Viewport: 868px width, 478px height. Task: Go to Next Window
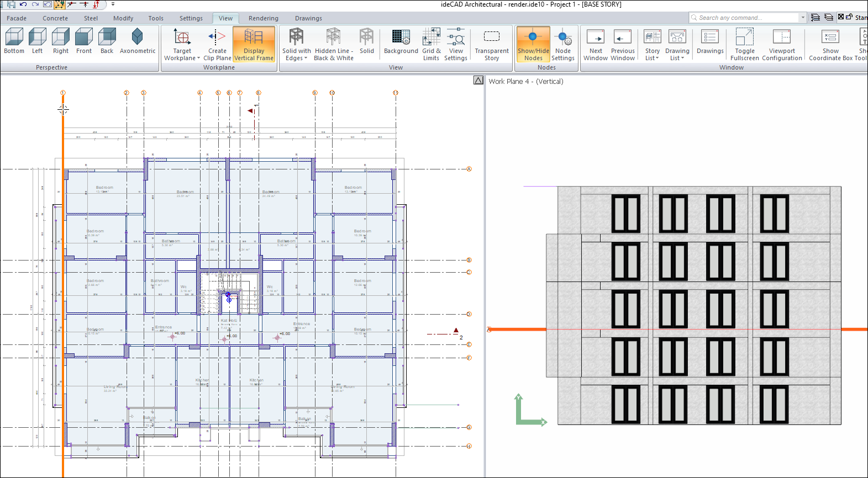595,44
